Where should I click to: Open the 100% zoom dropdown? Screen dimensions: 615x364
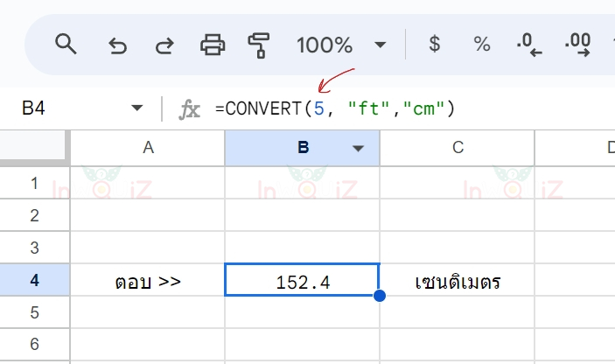click(380, 45)
